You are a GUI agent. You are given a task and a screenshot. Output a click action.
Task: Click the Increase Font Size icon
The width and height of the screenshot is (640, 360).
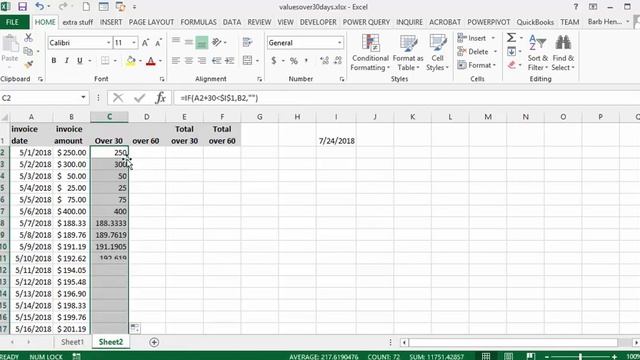(145, 42)
